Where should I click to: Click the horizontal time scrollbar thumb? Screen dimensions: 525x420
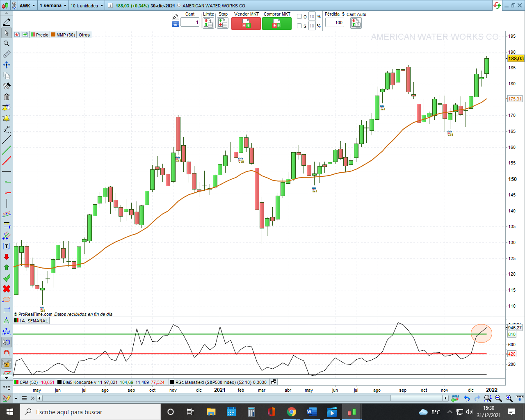coord(416,398)
